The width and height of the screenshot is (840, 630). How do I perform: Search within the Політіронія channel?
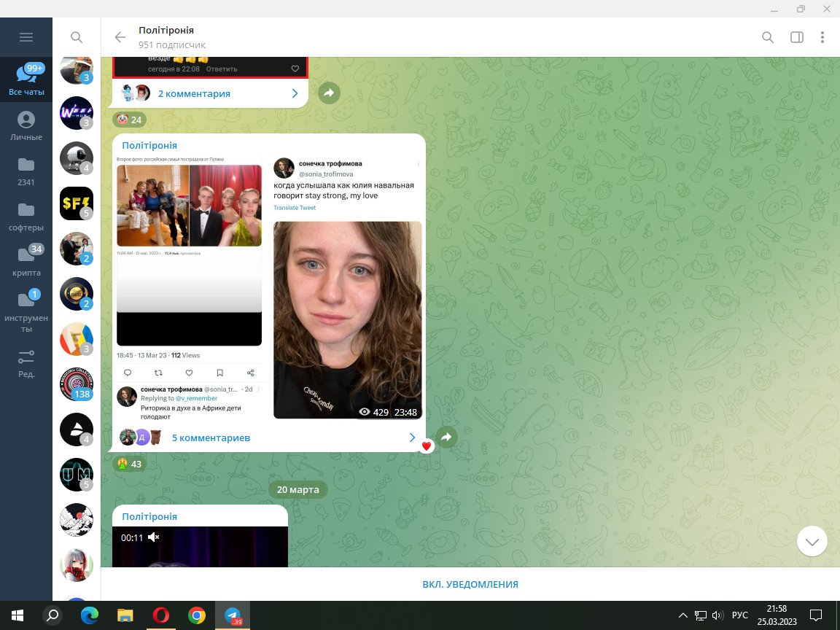[768, 37]
